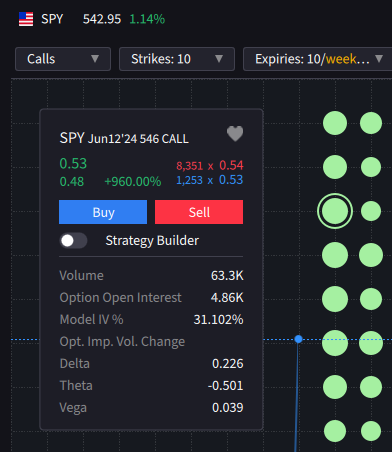Click the red ask price 0.54
This screenshot has width=392, height=452.
(231, 165)
